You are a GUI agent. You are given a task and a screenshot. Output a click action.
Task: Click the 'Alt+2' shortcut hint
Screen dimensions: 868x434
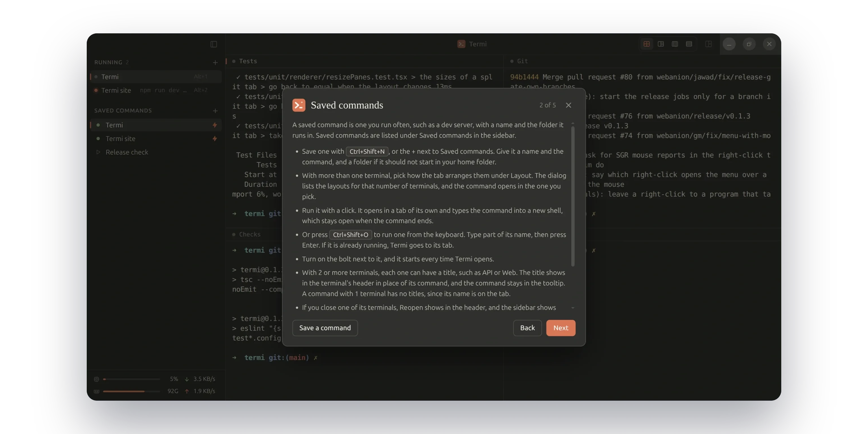tap(201, 90)
